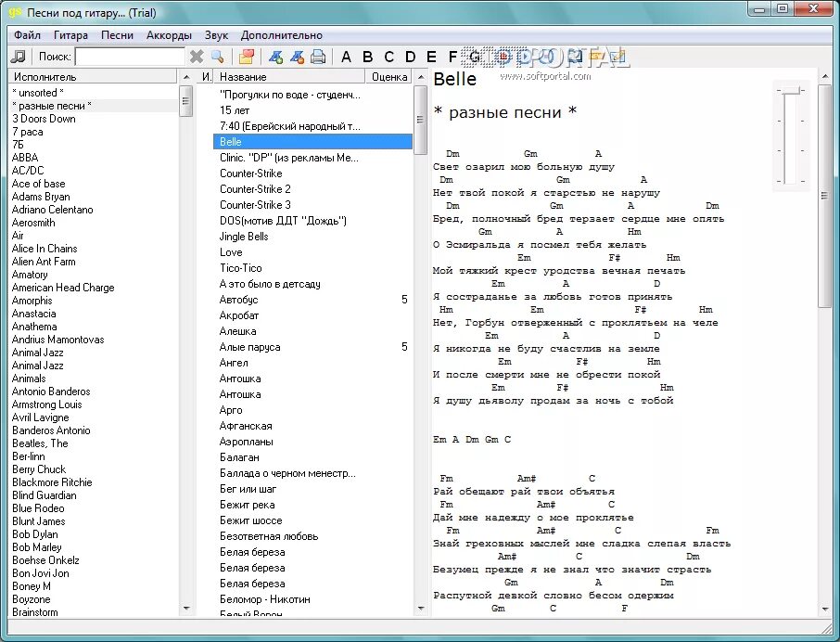The width and height of the screenshot is (840, 642).
Task: Select artist 'AC/DC'
Action: [x=28, y=171]
